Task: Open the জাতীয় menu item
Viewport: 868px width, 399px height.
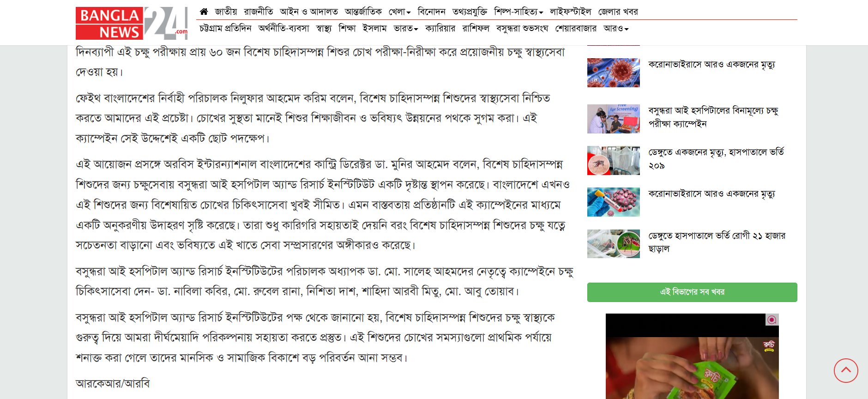Action: (x=226, y=12)
